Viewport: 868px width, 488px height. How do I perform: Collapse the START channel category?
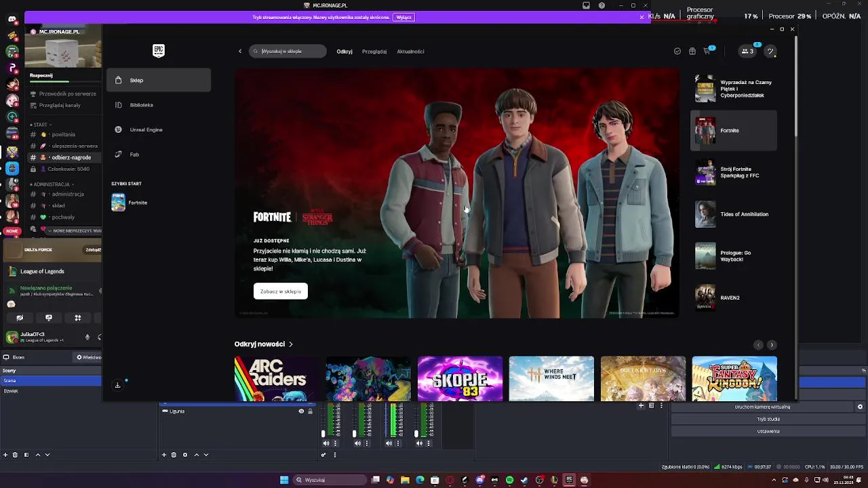click(x=39, y=125)
